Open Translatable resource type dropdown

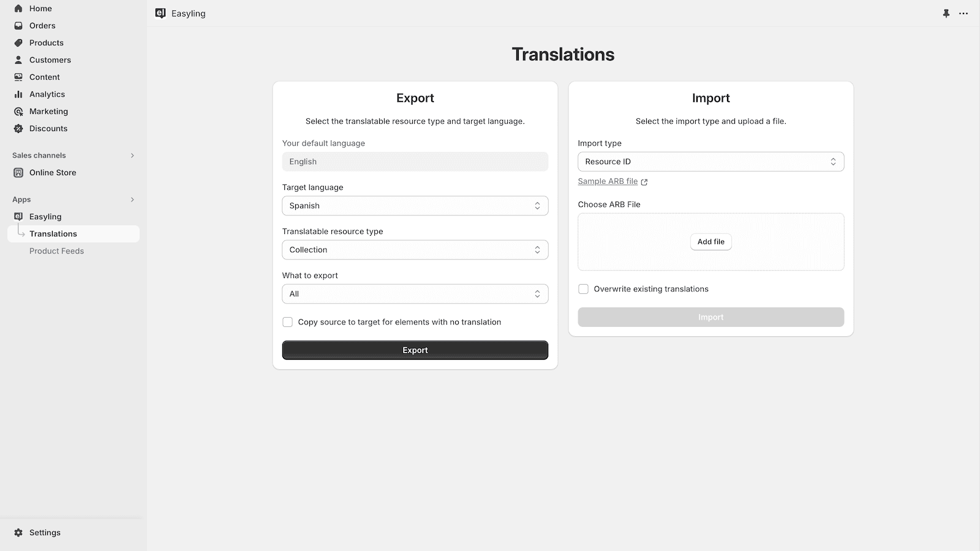(415, 250)
